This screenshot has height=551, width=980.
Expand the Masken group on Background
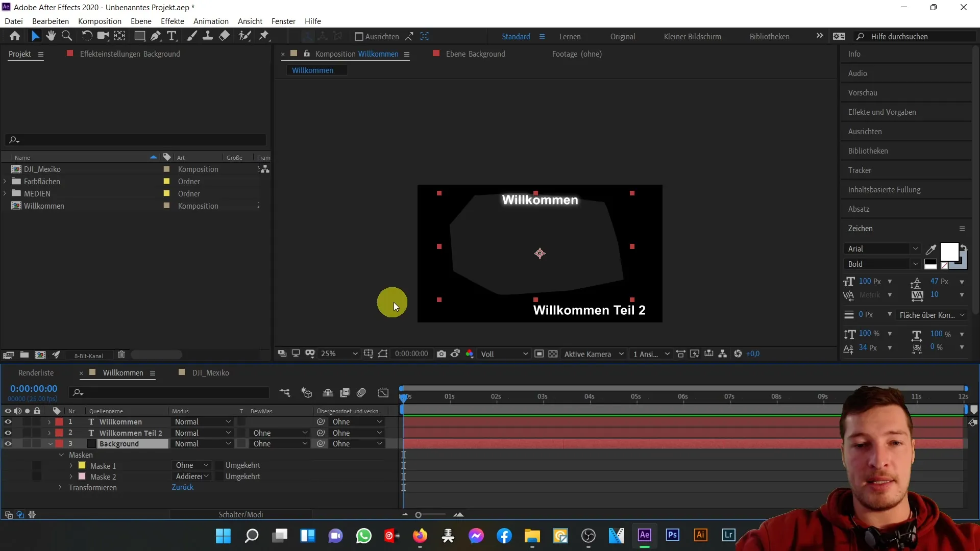click(61, 454)
